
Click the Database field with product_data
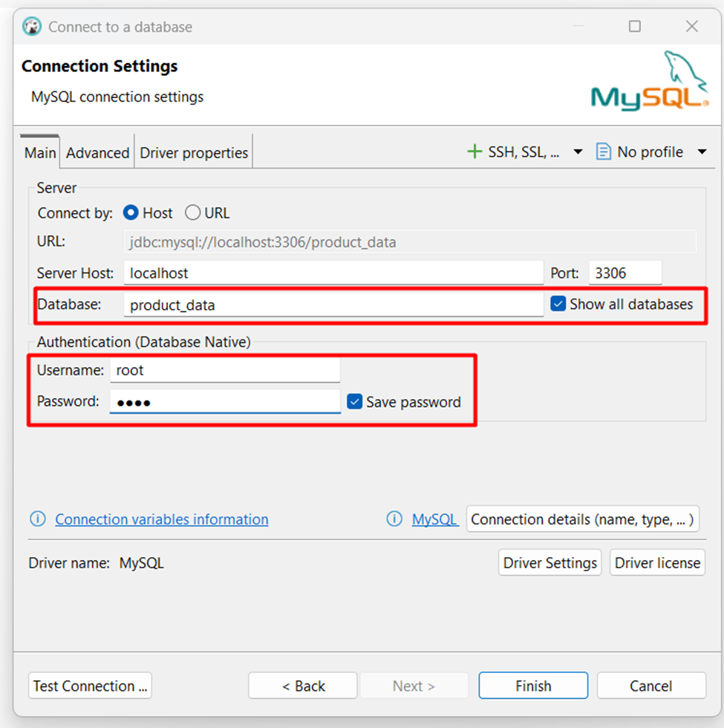(333, 305)
